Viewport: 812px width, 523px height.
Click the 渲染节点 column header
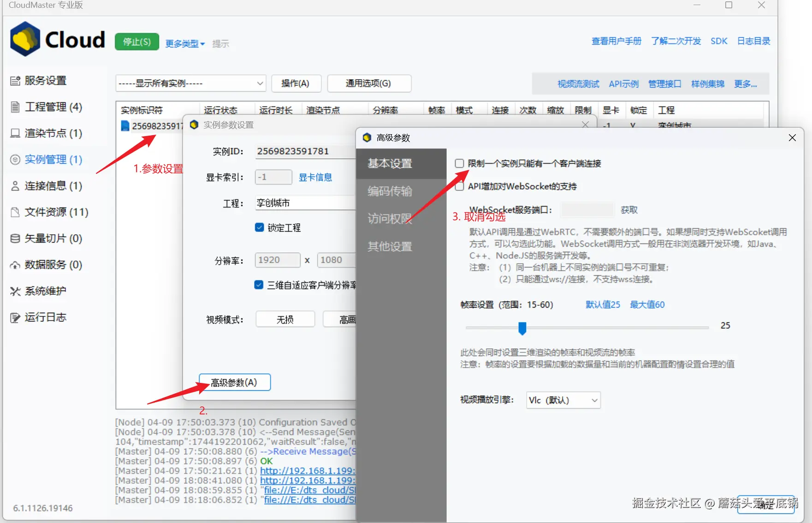pos(323,110)
